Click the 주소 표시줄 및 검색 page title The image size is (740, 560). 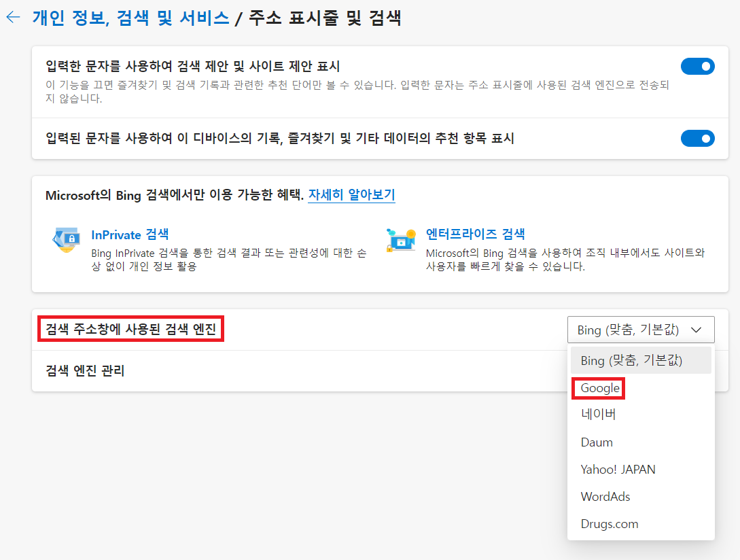coord(325,18)
